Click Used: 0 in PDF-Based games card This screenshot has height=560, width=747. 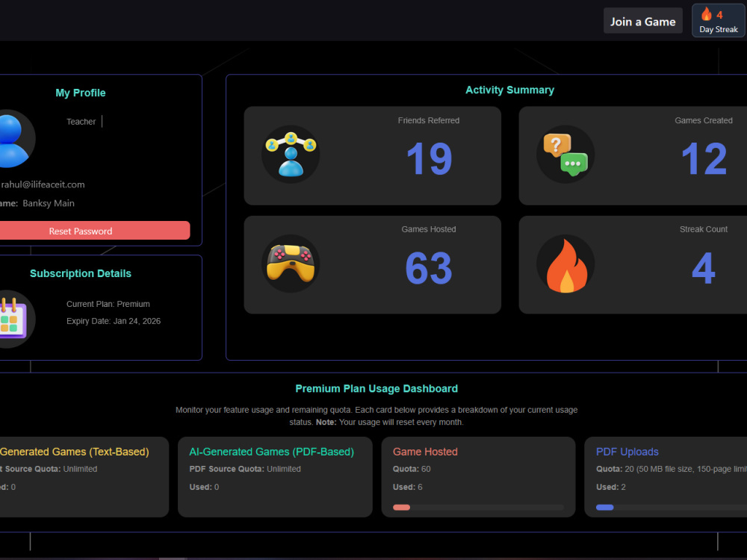204,487
